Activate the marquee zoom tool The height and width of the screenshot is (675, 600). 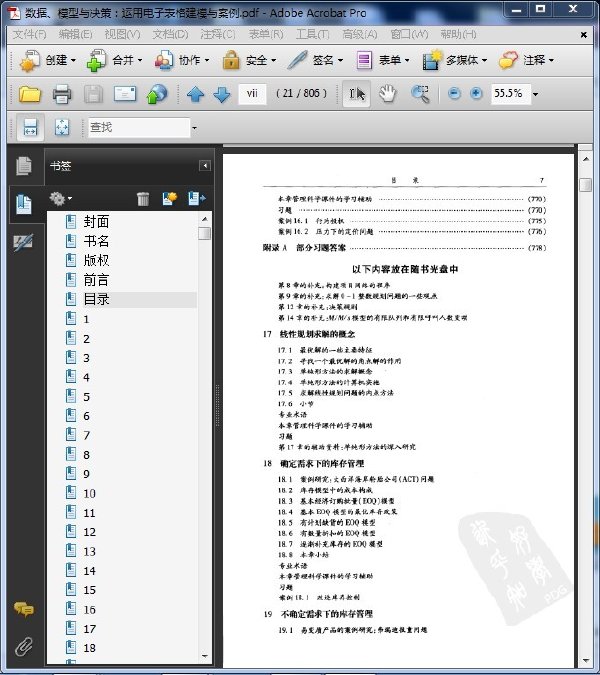[x=420, y=94]
